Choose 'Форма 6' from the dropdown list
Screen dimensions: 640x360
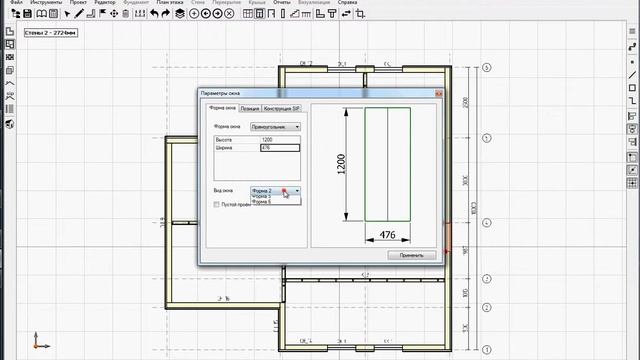[262, 202]
